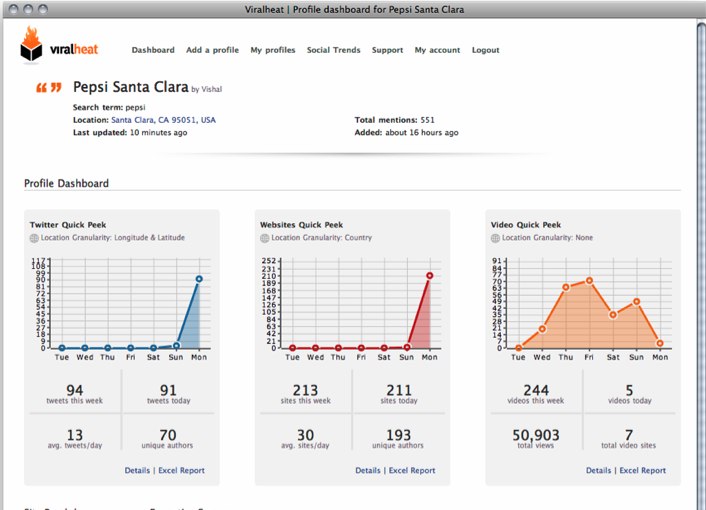706x510 pixels.
Task: Open Santa Clara, CA 95051, USA location link
Action: click(163, 120)
